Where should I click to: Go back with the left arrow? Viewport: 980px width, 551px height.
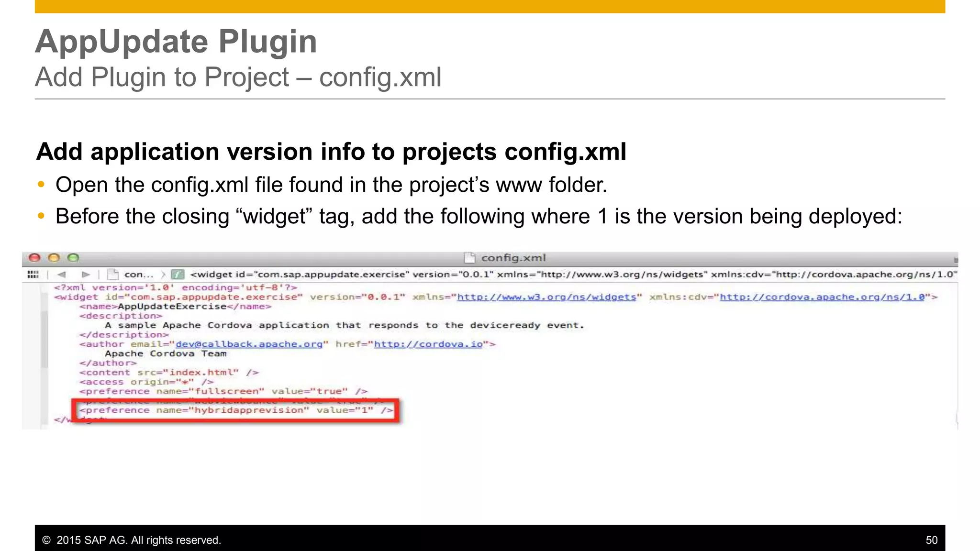tap(61, 274)
